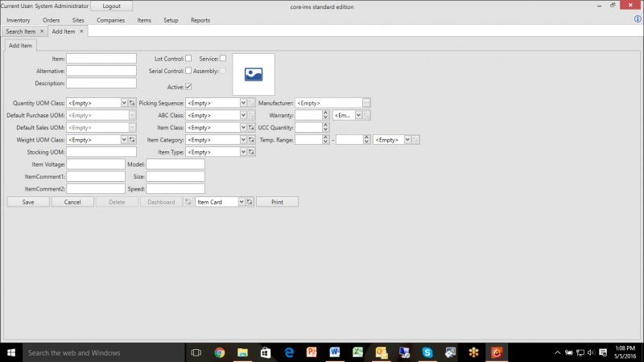644x362 pixels.
Task: Click the Item name input field
Action: coord(101,59)
